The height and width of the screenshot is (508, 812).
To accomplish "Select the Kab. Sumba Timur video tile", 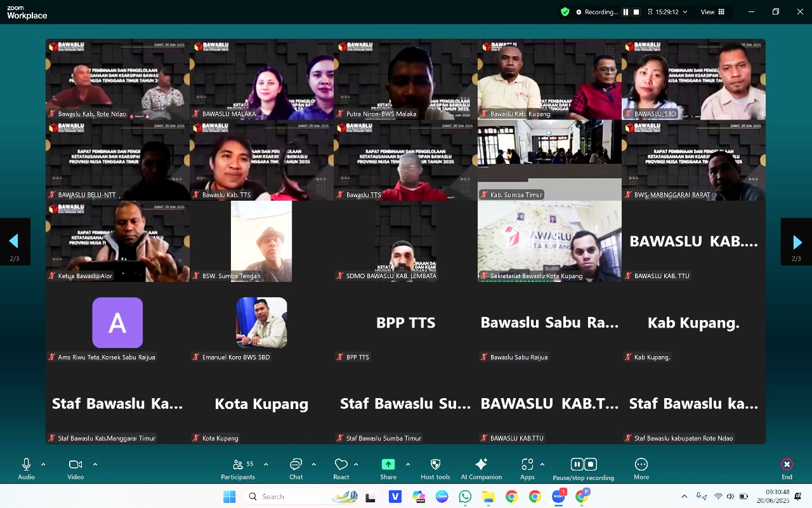I will pos(549,161).
